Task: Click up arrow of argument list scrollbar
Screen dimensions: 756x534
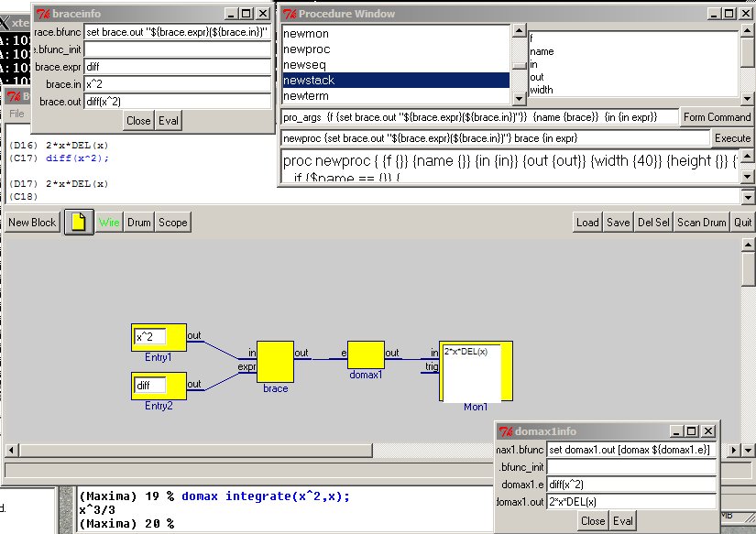Action: (x=747, y=31)
